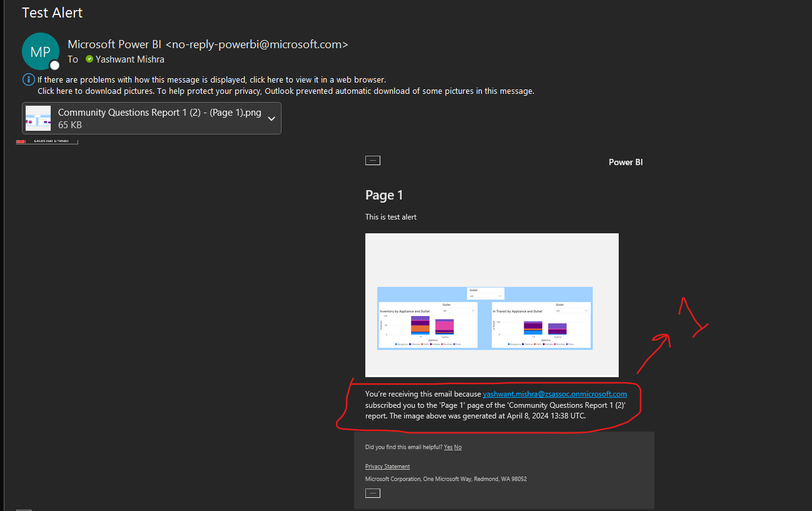Click the blocked picture placeholder in footer

pyautogui.click(x=373, y=493)
